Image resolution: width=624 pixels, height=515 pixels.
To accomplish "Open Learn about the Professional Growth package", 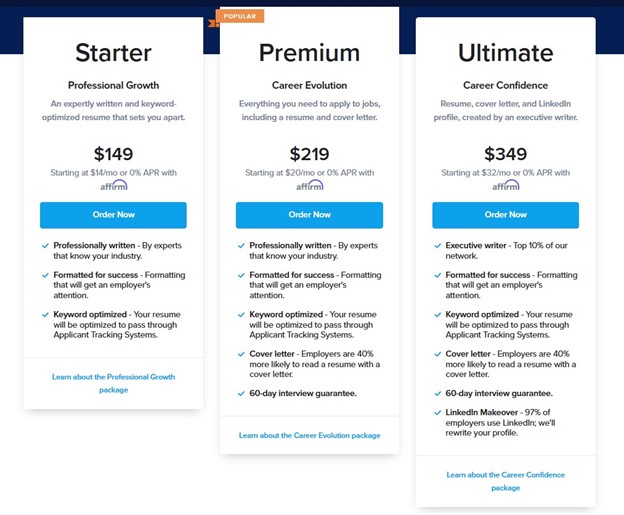I will point(113,383).
